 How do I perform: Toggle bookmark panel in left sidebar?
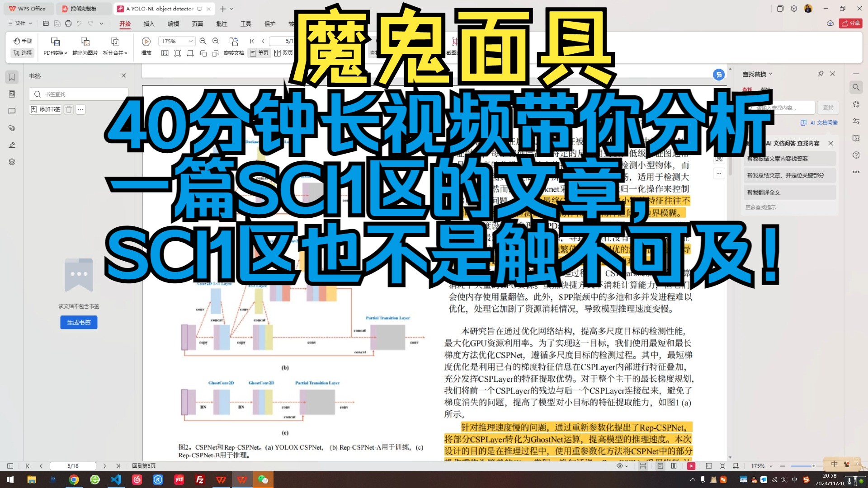[x=12, y=77]
